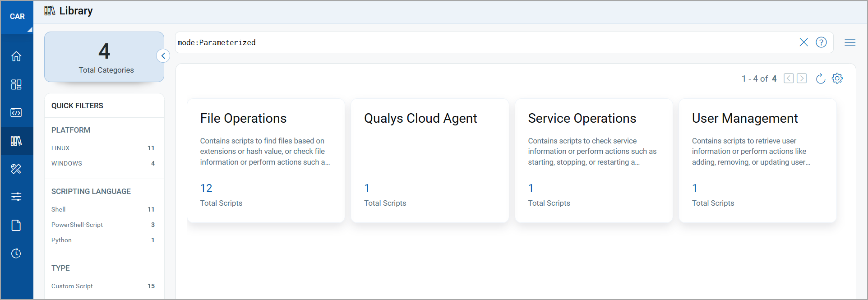Image resolution: width=868 pixels, height=300 pixels.
Task: Open the Library books icon in sidebar
Action: coord(16,141)
